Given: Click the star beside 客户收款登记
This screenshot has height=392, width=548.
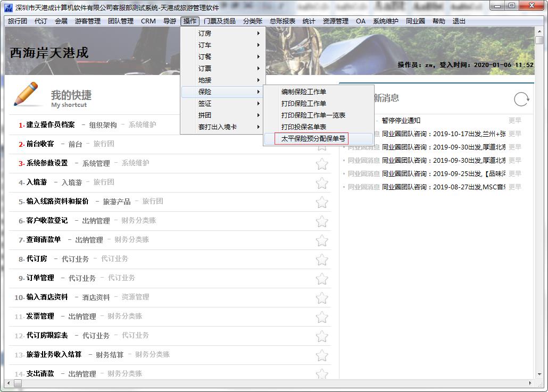Looking at the screenshot, I should point(322,221).
